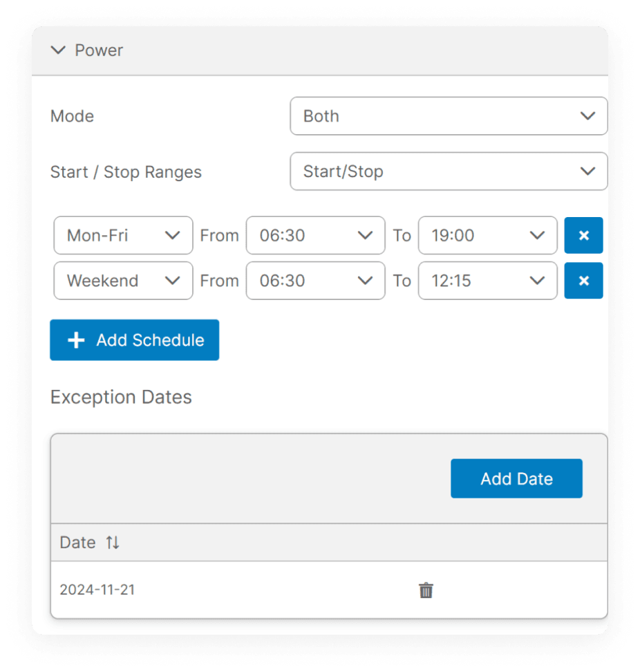Viewport: 640px width, 672px height.
Task: Select the 2024-11-21 date row text
Action: pyautogui.click(x=96, y=590)
